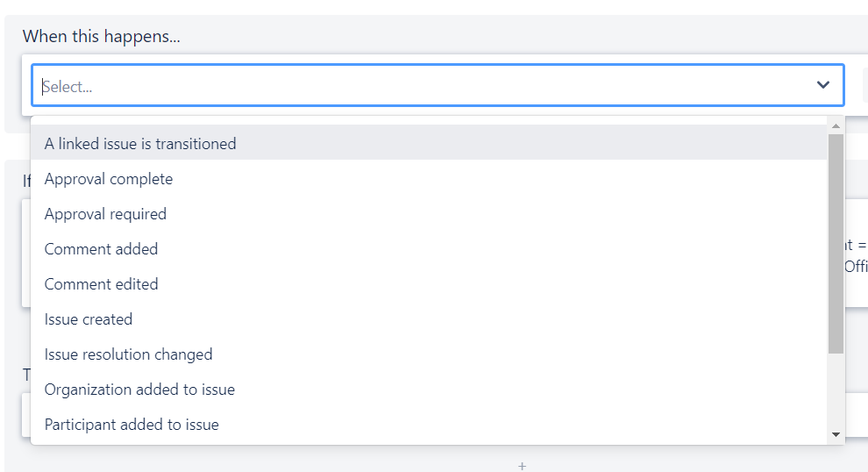The image size is (868, 472).
Task: Choose 'Comment edited' option
Action: (429, 284)
